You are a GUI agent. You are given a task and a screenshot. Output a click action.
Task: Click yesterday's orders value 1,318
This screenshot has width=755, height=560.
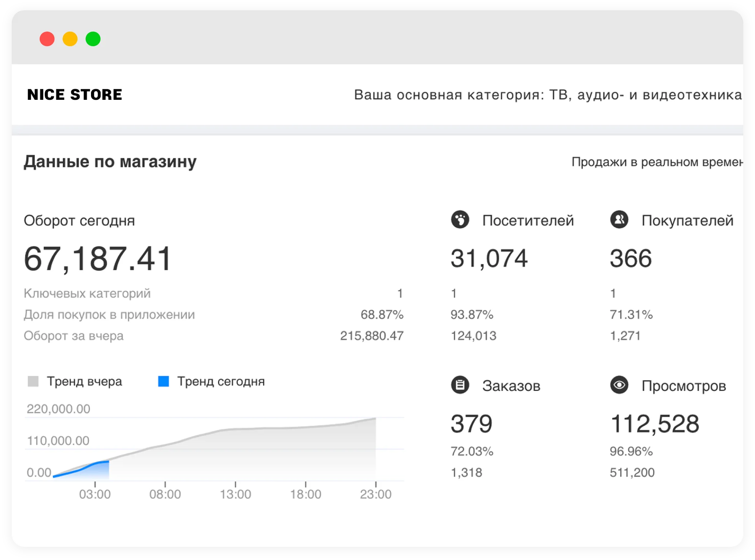pos(466,472)
